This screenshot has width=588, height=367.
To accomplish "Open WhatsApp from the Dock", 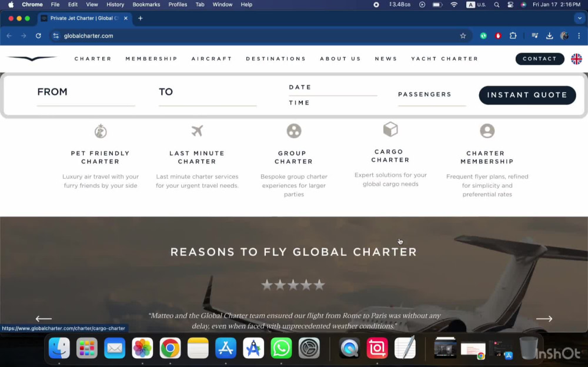I will point(281,348).
